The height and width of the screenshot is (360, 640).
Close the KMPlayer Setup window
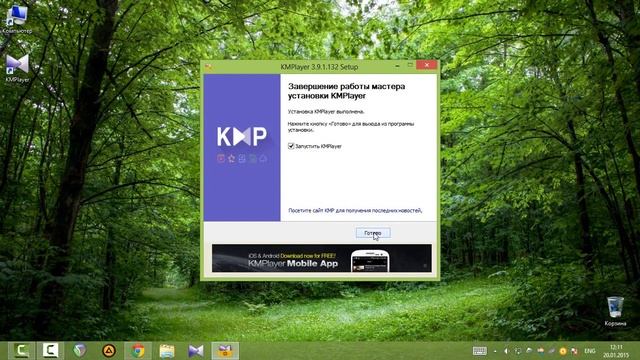(x=427, y=65)
